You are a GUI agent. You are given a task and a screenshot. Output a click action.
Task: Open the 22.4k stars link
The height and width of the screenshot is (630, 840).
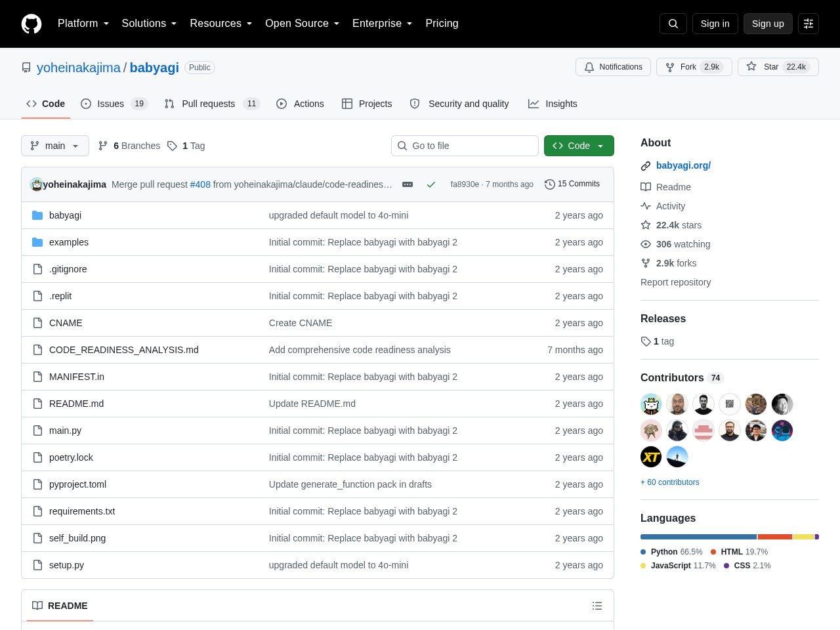point(671,225)
